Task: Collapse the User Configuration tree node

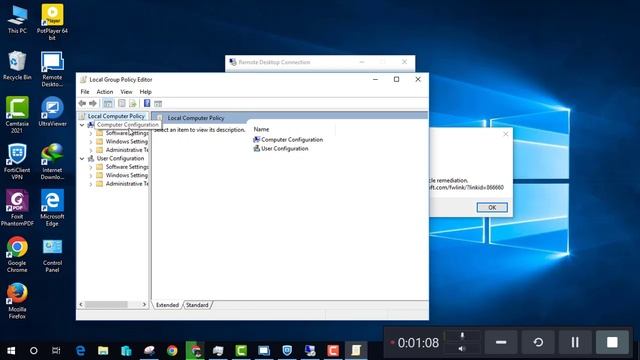Action: [x=82, y=158]
